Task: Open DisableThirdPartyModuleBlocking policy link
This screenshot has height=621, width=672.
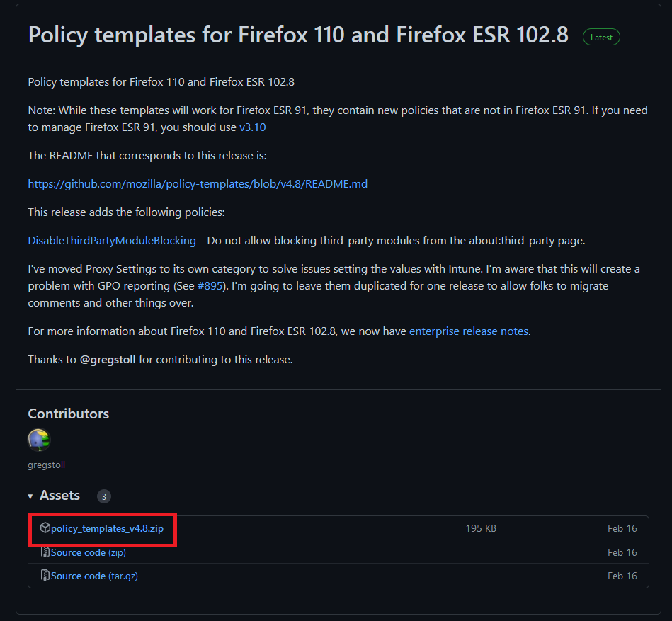Action: 112,241
